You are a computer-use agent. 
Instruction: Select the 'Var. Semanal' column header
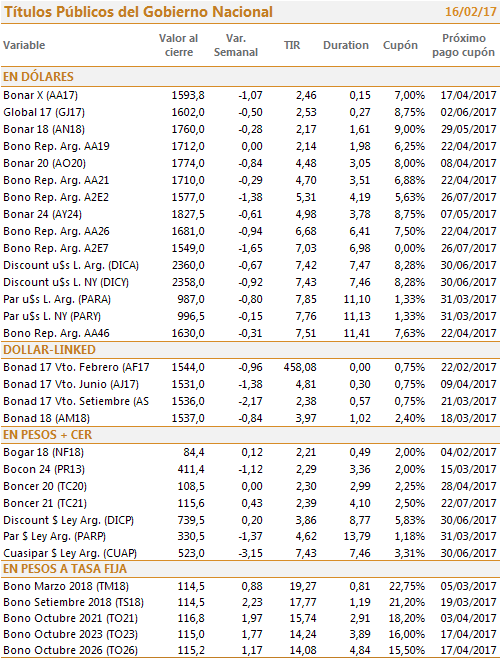click(236, 45)
